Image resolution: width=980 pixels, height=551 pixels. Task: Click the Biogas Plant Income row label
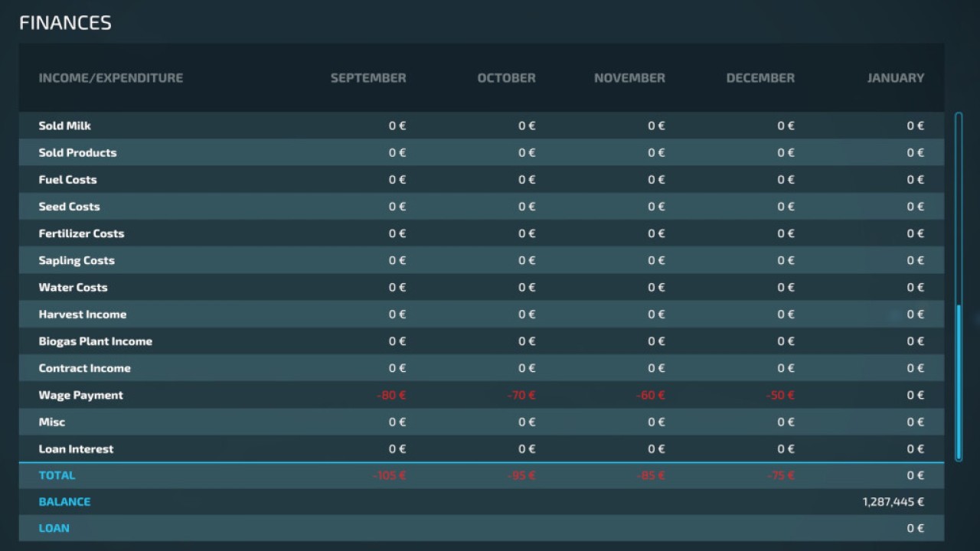pos(96,341)
